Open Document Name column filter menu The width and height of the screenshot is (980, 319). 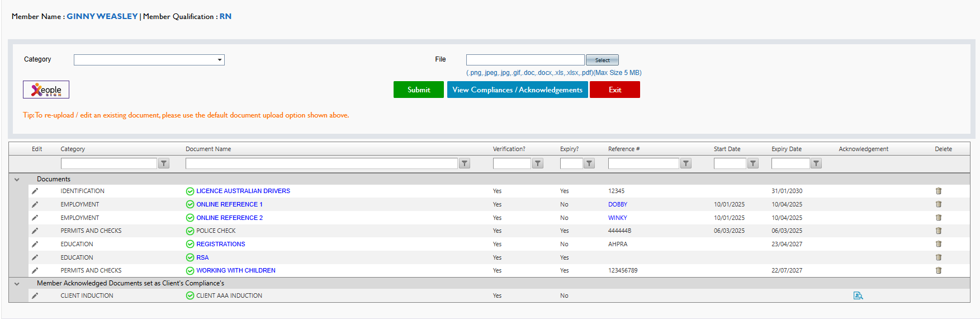click(465, 163)
